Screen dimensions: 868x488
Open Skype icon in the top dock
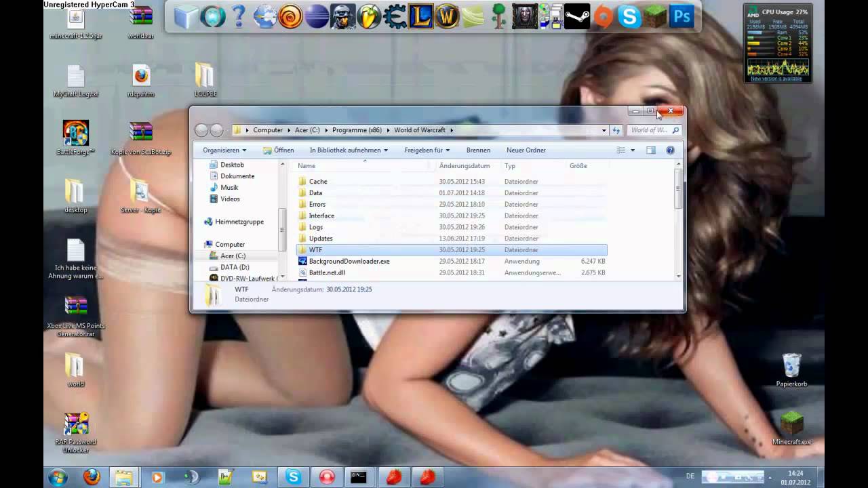click(x=629, y=16)
